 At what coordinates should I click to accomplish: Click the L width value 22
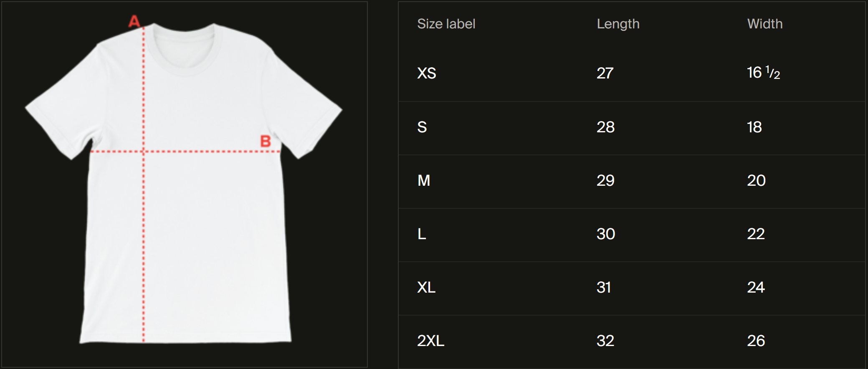[756, 234]
